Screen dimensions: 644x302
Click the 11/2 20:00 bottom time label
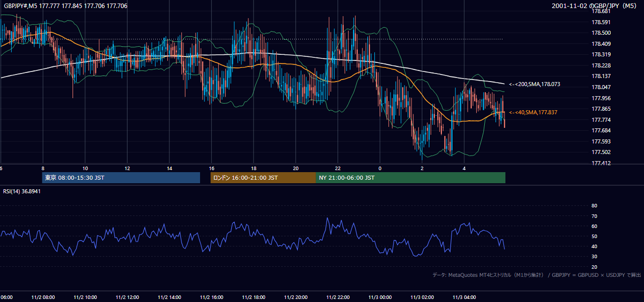(x=296, y=297)
